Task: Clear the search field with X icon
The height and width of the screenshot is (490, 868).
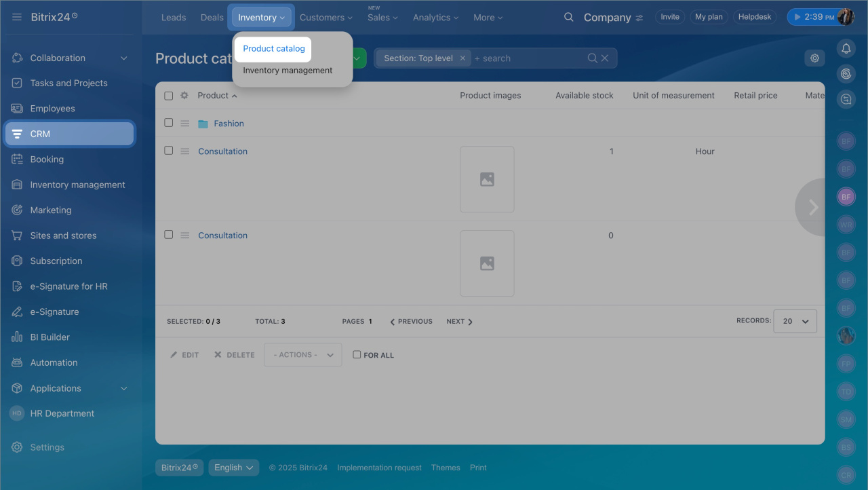Action: (x=605, y=58)
